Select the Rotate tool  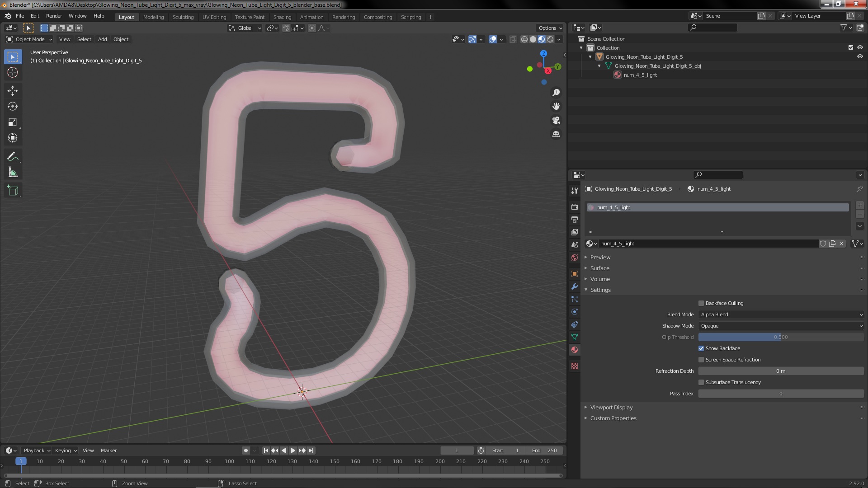coord(13,106)
